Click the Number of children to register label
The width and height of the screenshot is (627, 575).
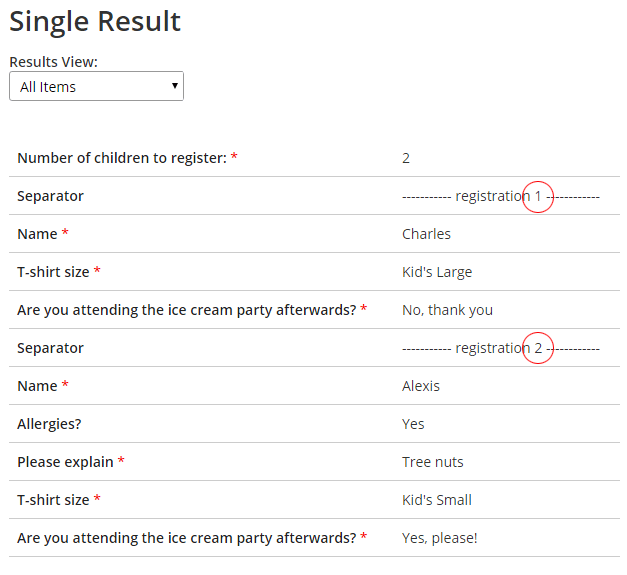coord(121,158)
